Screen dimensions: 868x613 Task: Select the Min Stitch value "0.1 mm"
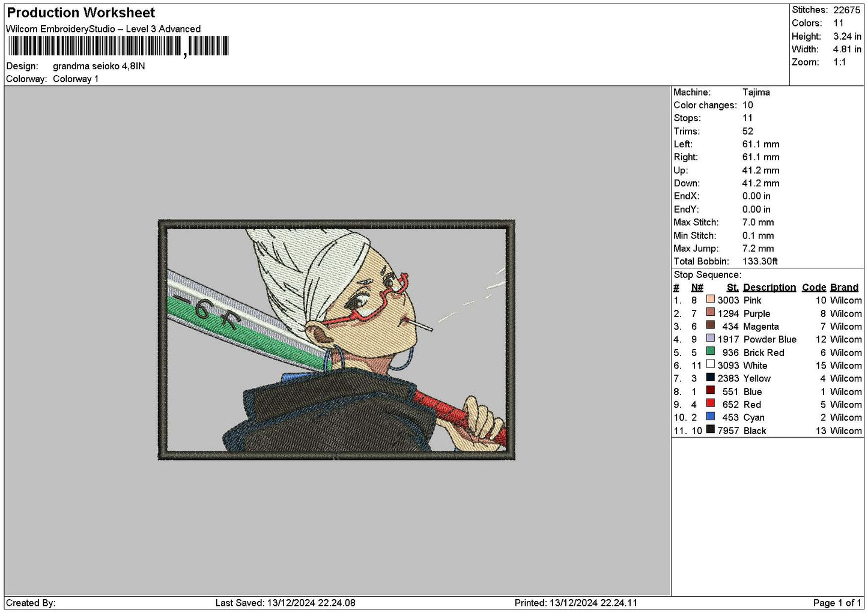(758, 235)
